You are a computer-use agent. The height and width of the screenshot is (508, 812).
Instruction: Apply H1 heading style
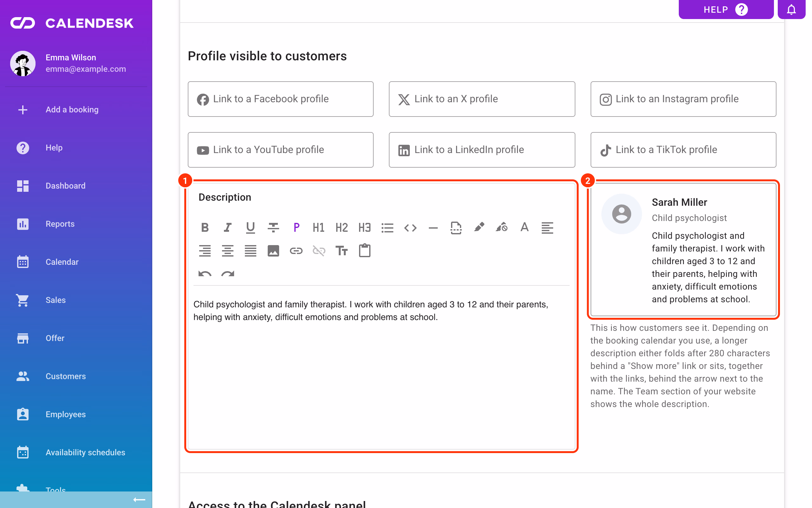(319, 227)
